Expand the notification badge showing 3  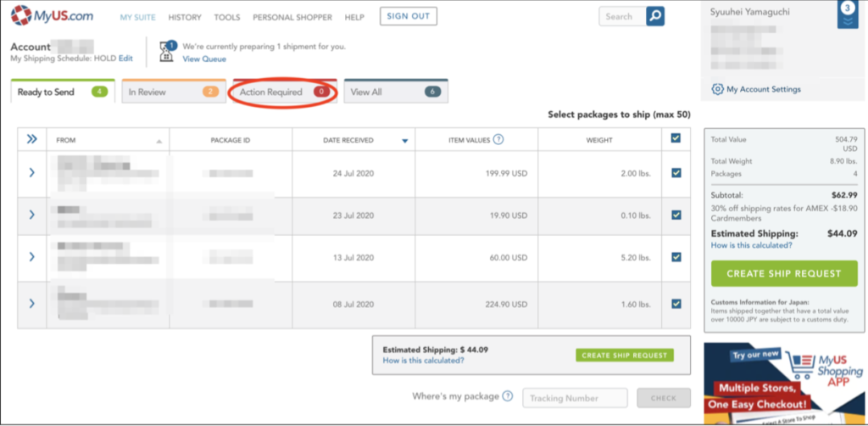[848, 14]
